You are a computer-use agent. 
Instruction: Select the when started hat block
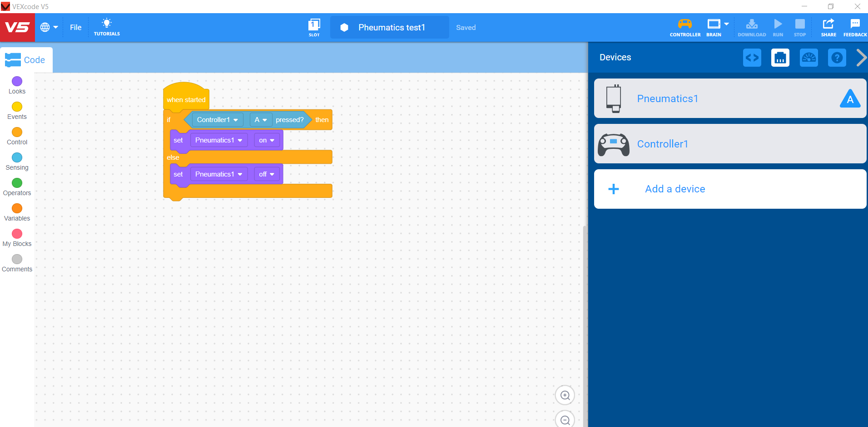pos(186,96)
